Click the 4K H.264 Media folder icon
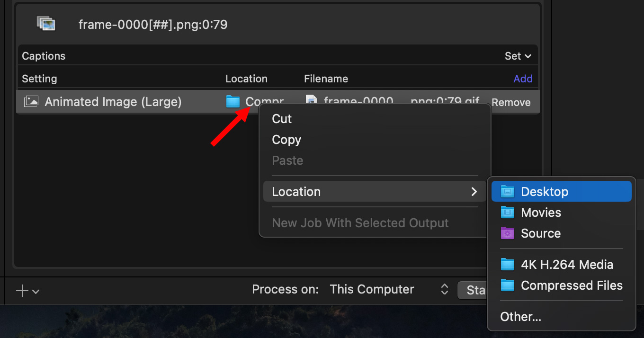 pyautogui.click(x=507, y=265)
